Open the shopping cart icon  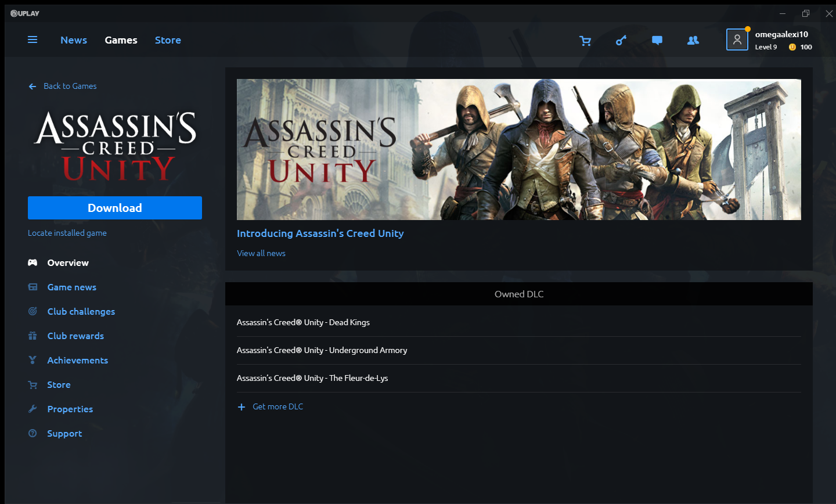(585, 41)
